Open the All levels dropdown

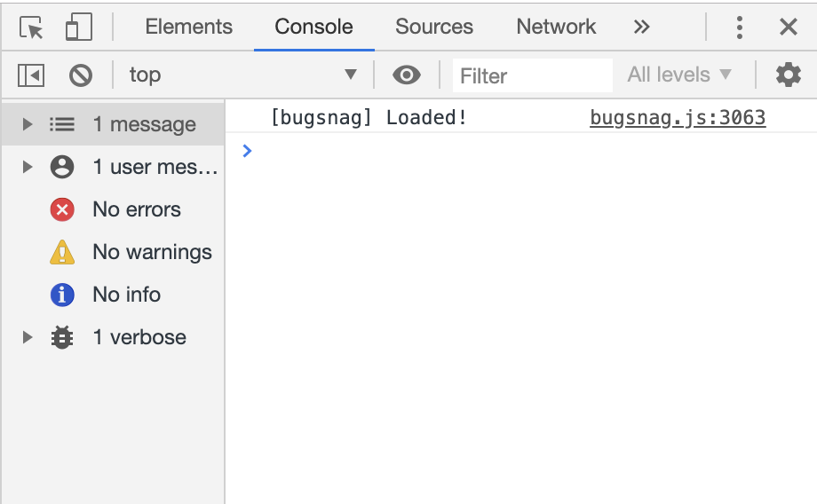pos(679,75)
